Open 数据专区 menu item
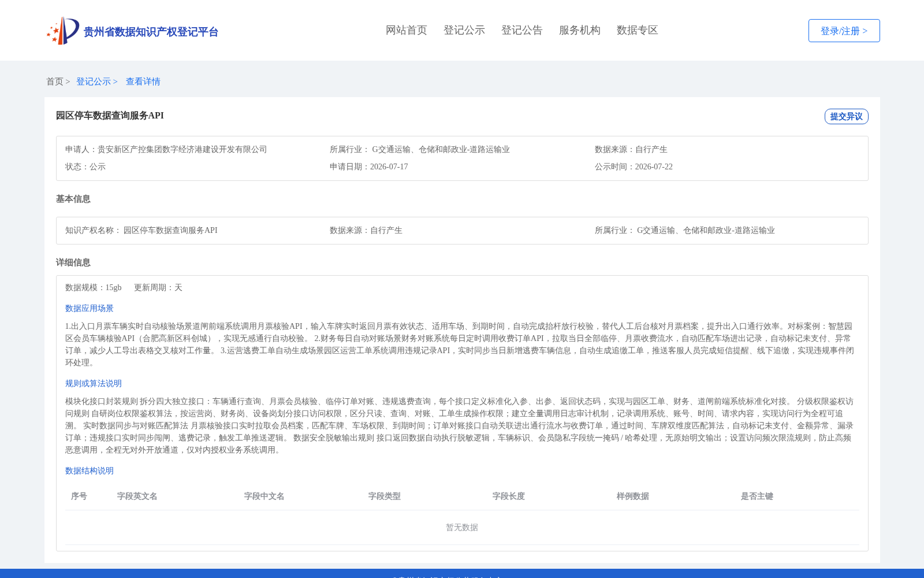The height and width of the screenshot is (578, 924). (638, 30)
